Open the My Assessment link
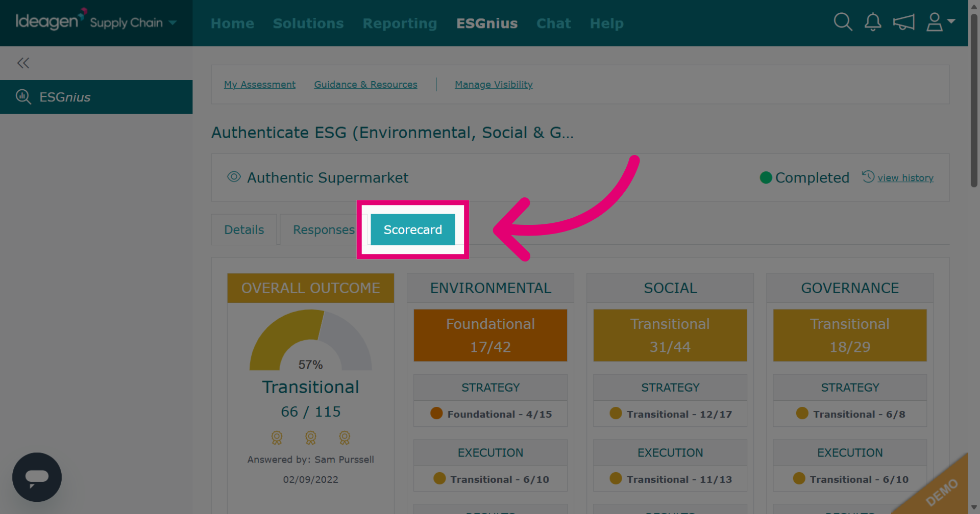980x514 pixels. (x=260, y=85)
